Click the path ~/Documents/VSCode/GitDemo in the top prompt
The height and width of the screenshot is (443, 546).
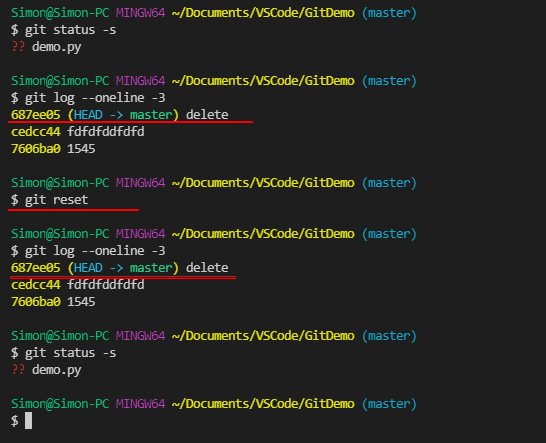click(263, 13)
